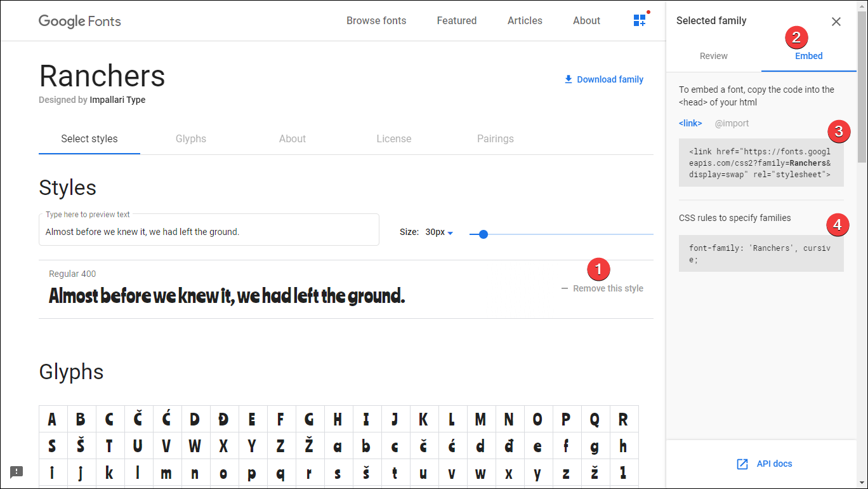The image size is (868, 489).
Task: Click the glyph Š in the second row
Action: tap(81, 446)
